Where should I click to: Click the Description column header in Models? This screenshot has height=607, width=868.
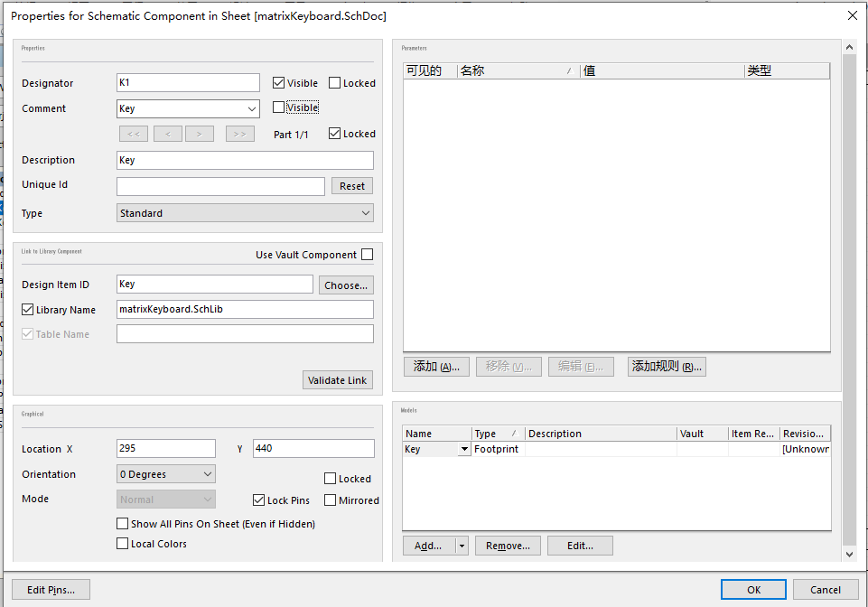pos(600,434)
